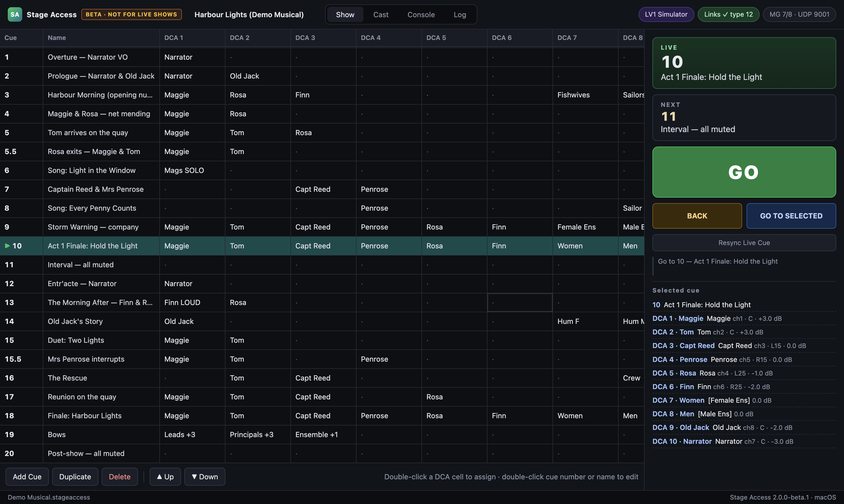Fire the big green GO button
Image resolution: width=844 pixels, height=504 pixels.
[x=744, y=172]
